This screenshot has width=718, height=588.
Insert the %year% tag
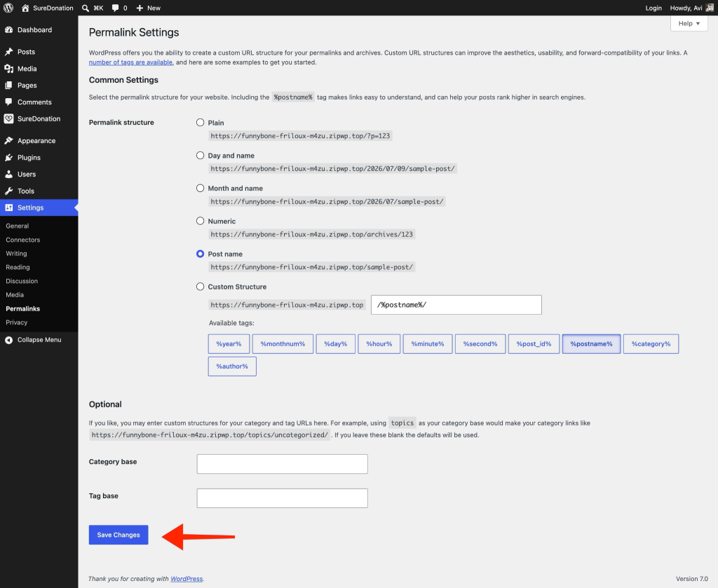click(229, 343)
